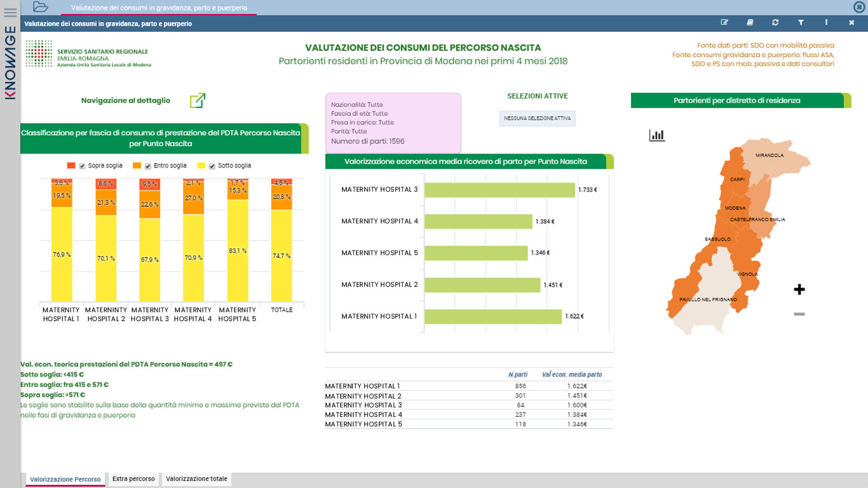The image size is (868, 488).
Task: Open the filter funnel icon
Action: [x=801, y=23]
